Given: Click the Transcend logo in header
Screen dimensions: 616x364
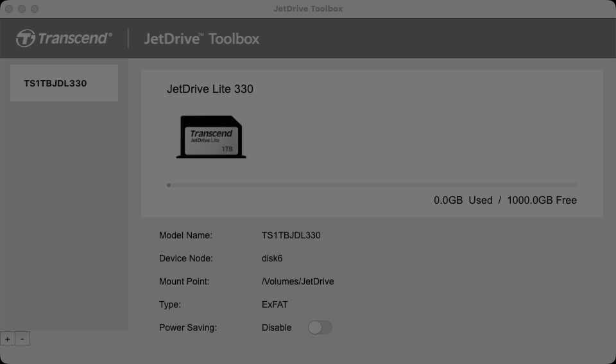Looking at the screenshot, I should [64, 38].
